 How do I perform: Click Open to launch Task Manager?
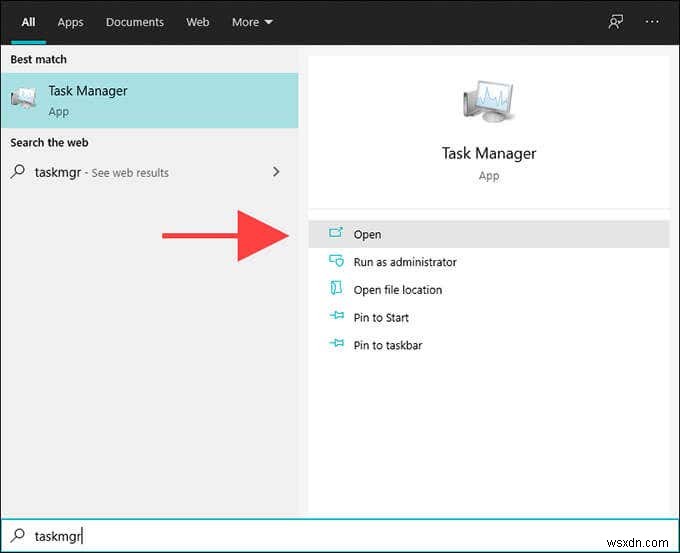(x=489, y=234)
